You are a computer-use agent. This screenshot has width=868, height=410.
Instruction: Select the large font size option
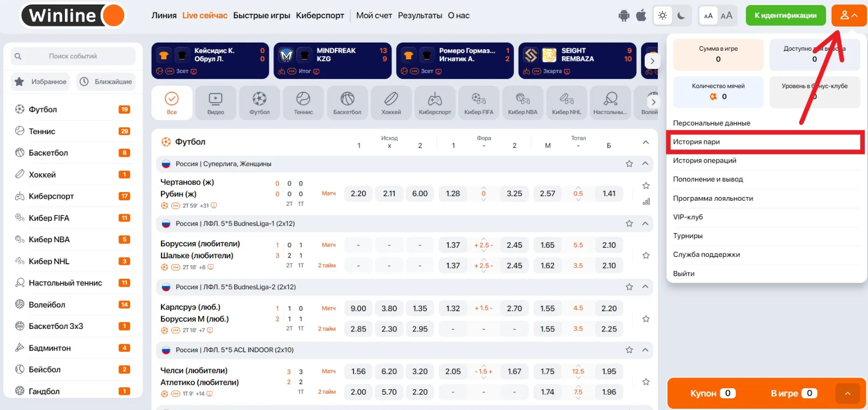click(727, 16)
